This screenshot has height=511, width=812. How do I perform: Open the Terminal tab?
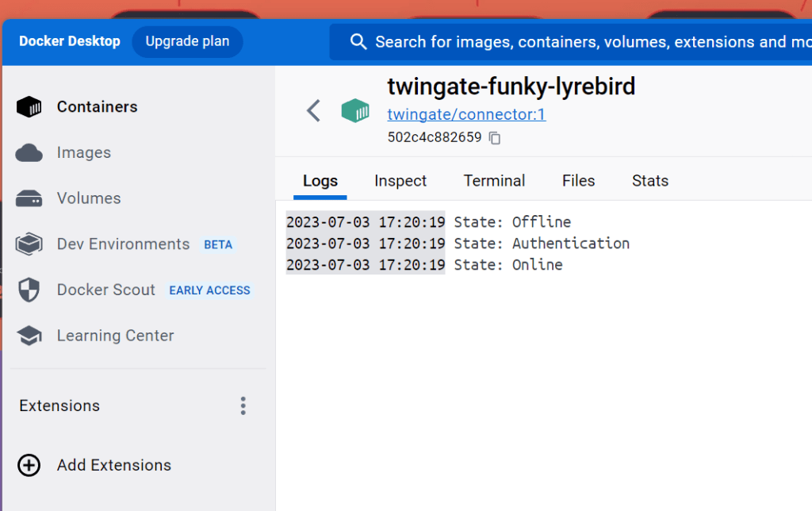point(494,181)
